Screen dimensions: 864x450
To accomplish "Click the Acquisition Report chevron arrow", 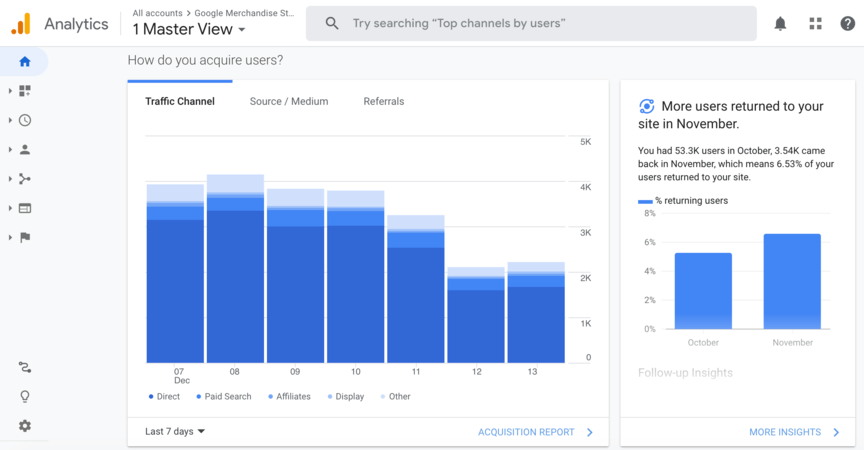I will 590,432.
